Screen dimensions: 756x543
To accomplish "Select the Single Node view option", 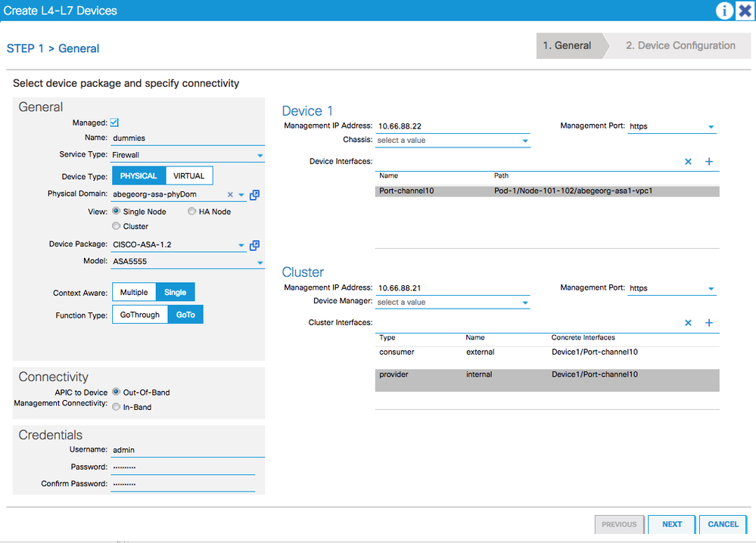I will 117,211.
